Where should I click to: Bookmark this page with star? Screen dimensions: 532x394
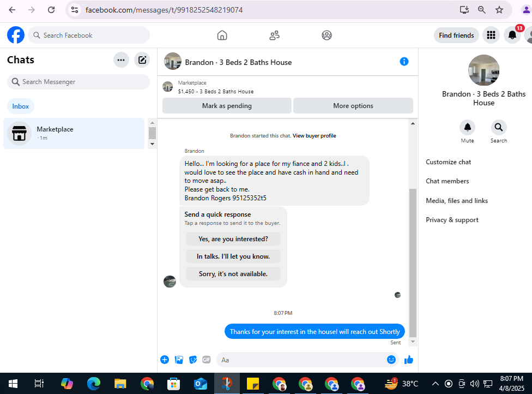499,10
